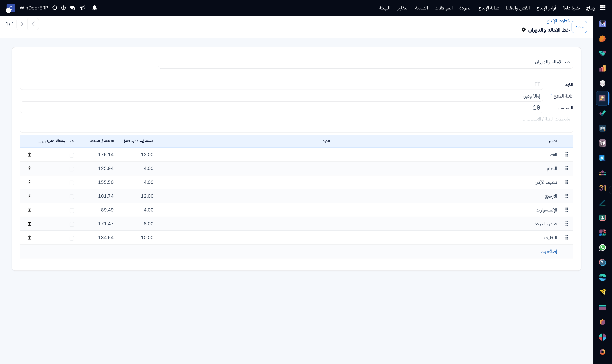Delete the التغليف operation row
Viewport: 612px width, 364px height.
[x=30, y=238]
